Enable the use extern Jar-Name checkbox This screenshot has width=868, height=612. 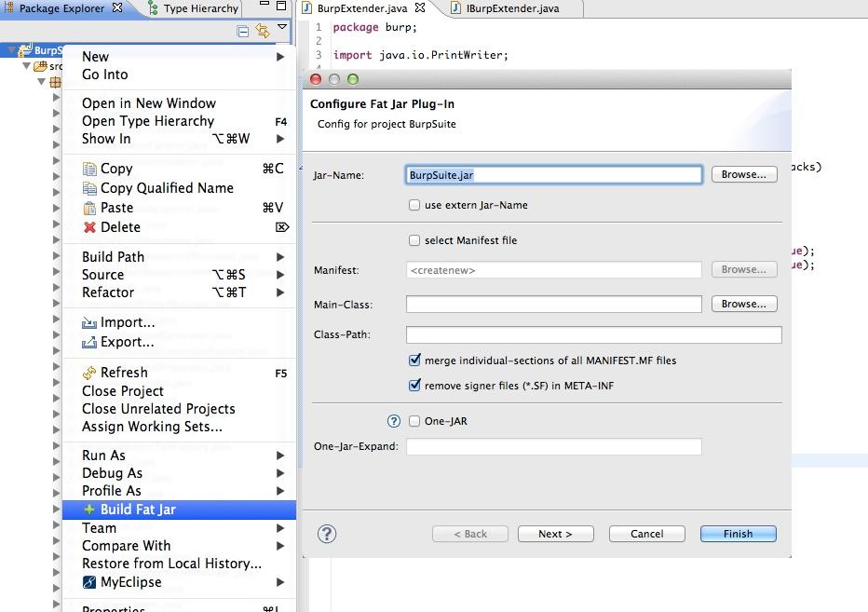click(x=414, y=205)
